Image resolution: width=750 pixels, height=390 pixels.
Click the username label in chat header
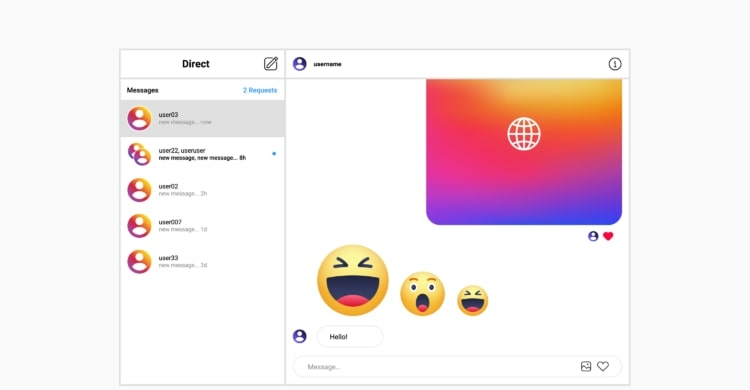click(x=328, y=64)
